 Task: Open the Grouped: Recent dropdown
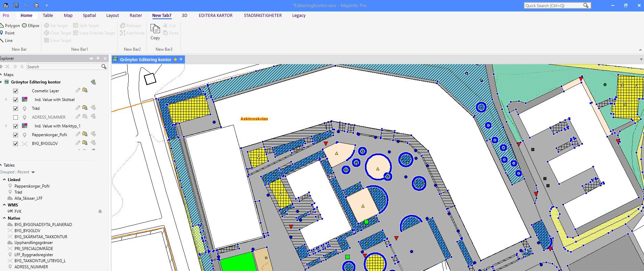pyautogui.click(x=33, y=172)
